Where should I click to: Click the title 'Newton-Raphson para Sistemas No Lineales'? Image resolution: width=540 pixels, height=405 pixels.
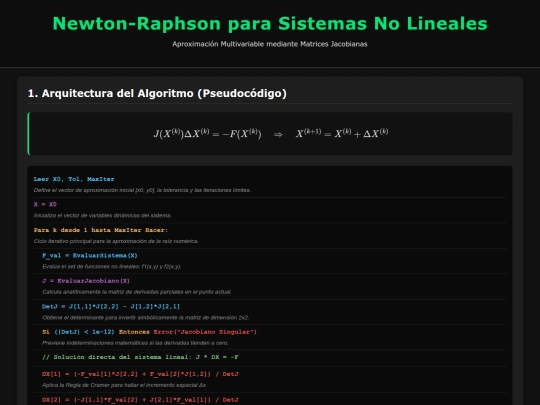pos(270,24)
